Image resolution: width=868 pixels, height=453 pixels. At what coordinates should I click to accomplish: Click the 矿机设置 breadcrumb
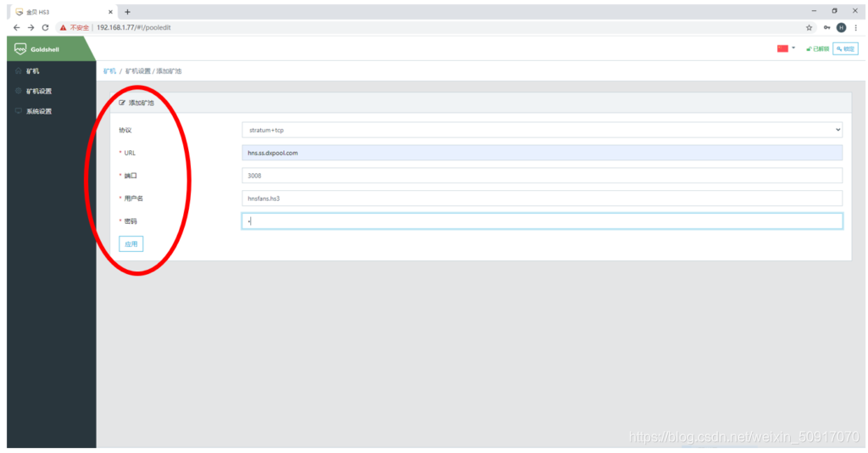click(138, 71)
